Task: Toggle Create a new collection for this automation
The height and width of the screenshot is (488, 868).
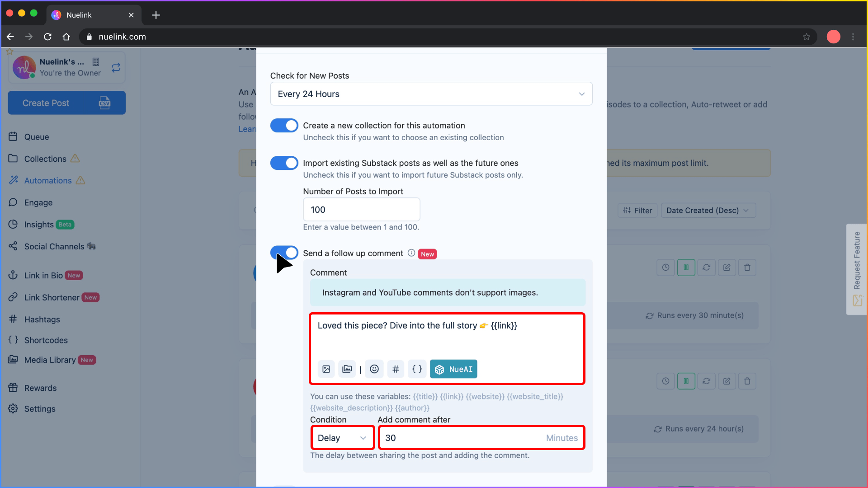Action: pos(284,125)
